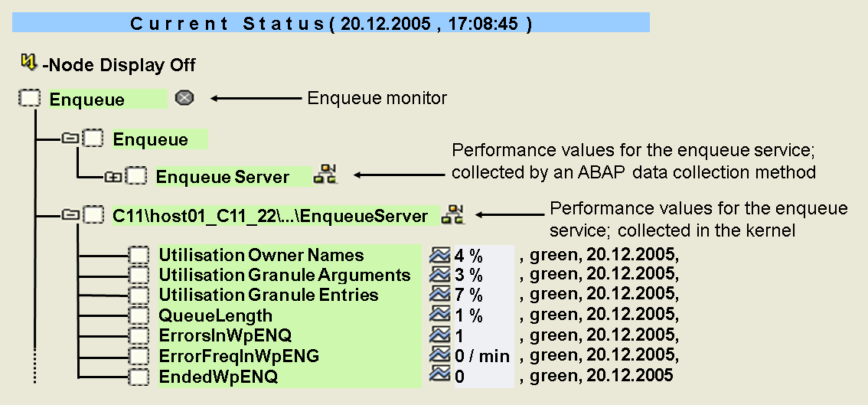Select the ErrorFreqInWpENG tree entry
The height and width of the screenshot is (405, 868).
[239, 356]
